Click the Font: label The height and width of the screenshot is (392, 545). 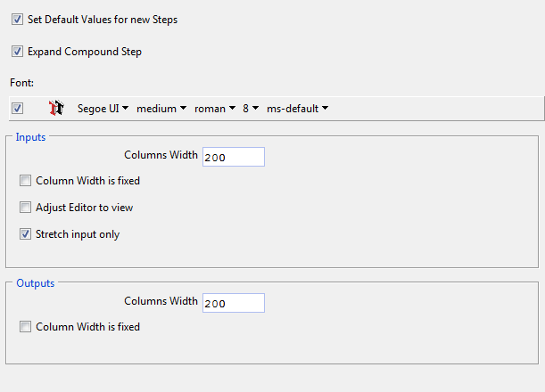click(23, 83)
